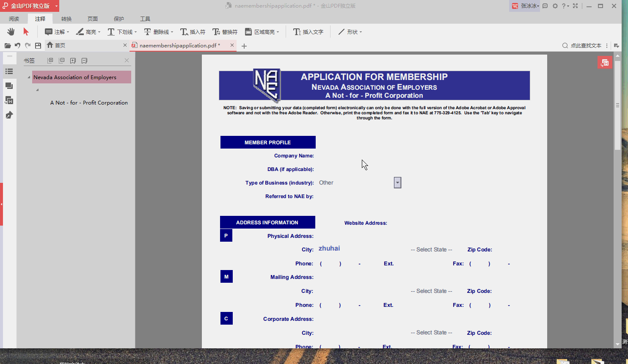
Task: Click collapse all bookmarks icon
Action: (62, 61)
